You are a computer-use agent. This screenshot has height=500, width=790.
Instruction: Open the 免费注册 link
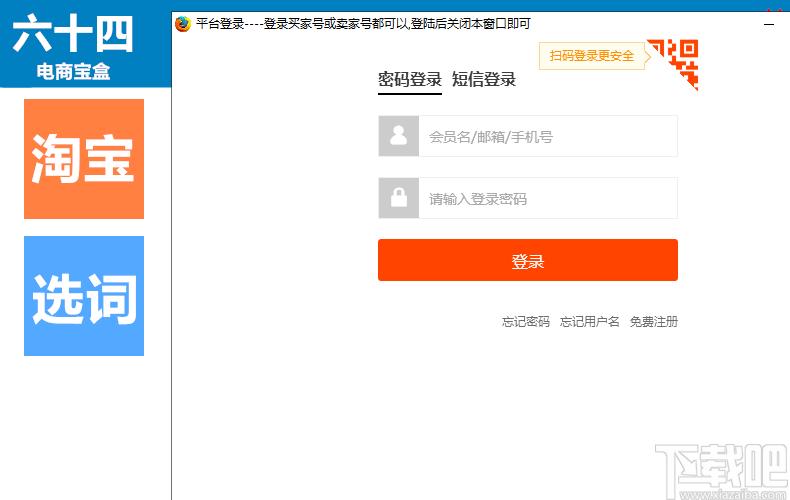pyautogui.click(x=653, y=322)
